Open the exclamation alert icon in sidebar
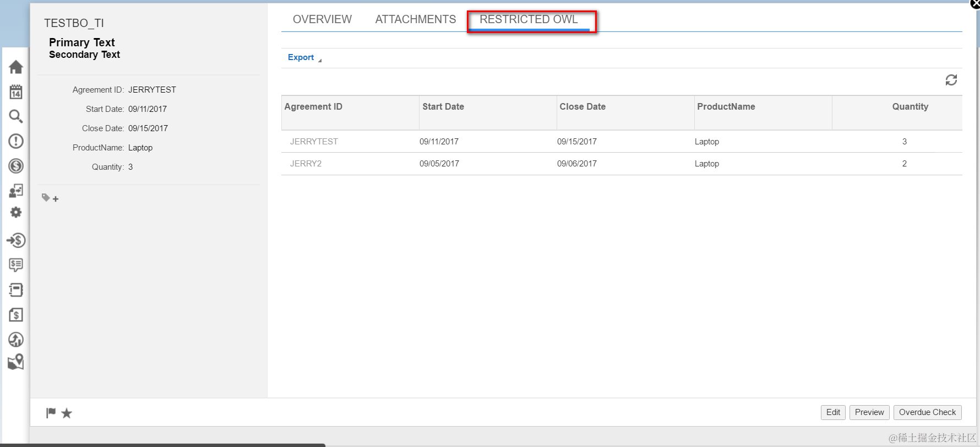This screenshot has height=447, width=980. [16, 141]
